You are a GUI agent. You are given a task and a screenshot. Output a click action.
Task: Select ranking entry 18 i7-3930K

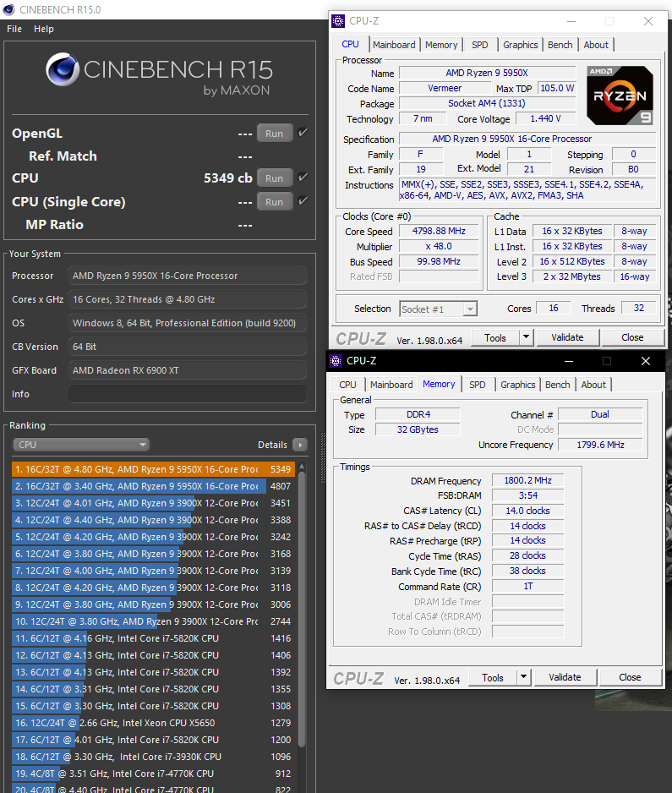pyautogui.click(x=153, y=757)
